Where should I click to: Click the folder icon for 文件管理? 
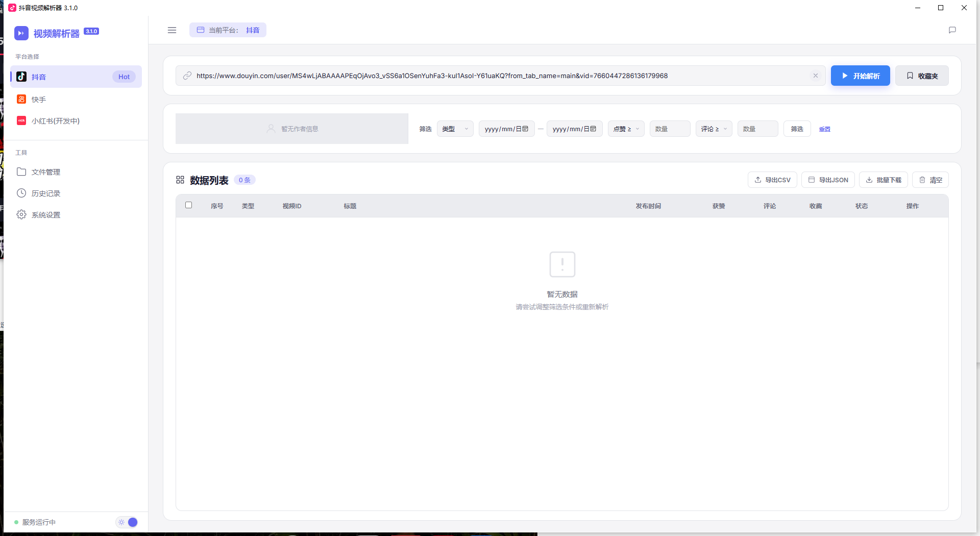tap(21, 172)
